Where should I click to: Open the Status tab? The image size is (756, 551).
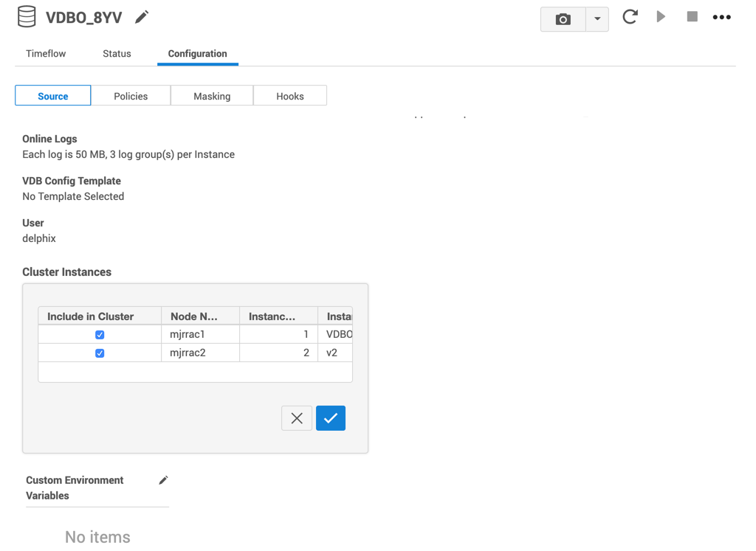click(x=117, y=54)
